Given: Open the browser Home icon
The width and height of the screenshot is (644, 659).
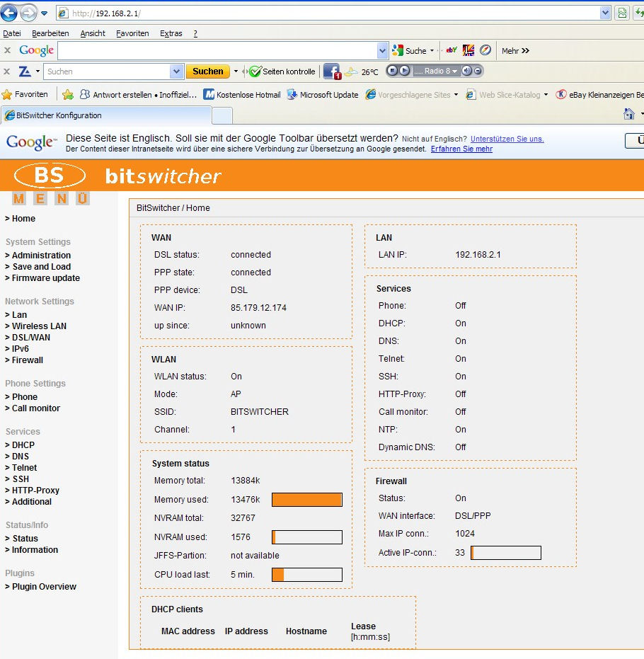Looking at the screenshot, I should tap(628, 114).
